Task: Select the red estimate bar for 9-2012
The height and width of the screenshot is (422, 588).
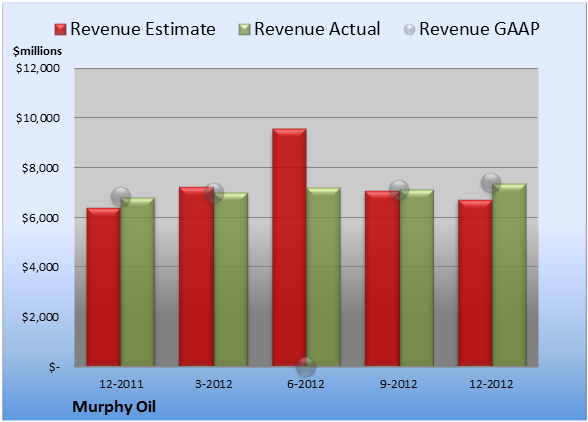Action: pos(382,278)
